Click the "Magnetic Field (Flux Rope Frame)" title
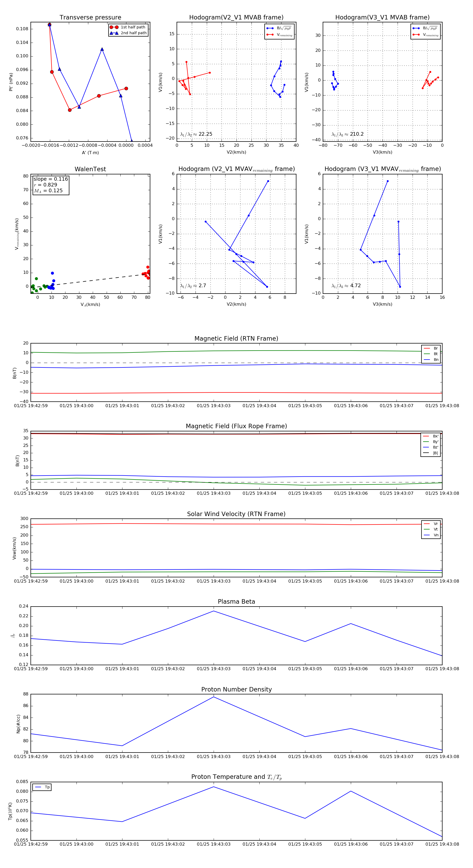 click(x=236, y=426)
